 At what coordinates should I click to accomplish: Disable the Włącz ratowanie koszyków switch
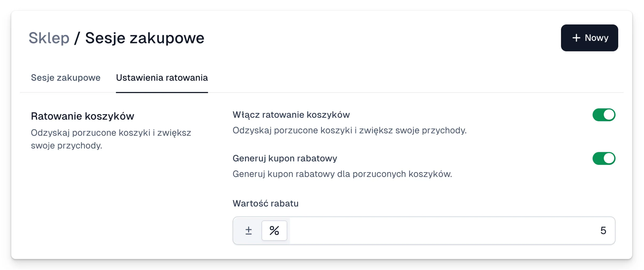[604, 115]
